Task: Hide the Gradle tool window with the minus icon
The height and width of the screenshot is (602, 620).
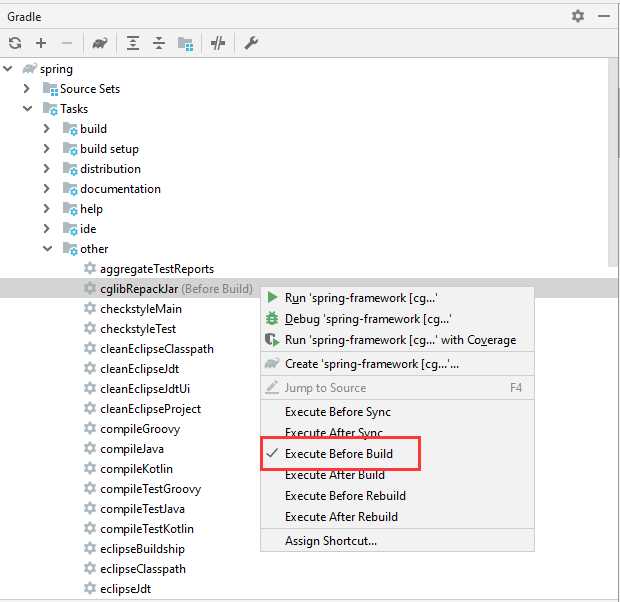Action: [x=604, y=16]
